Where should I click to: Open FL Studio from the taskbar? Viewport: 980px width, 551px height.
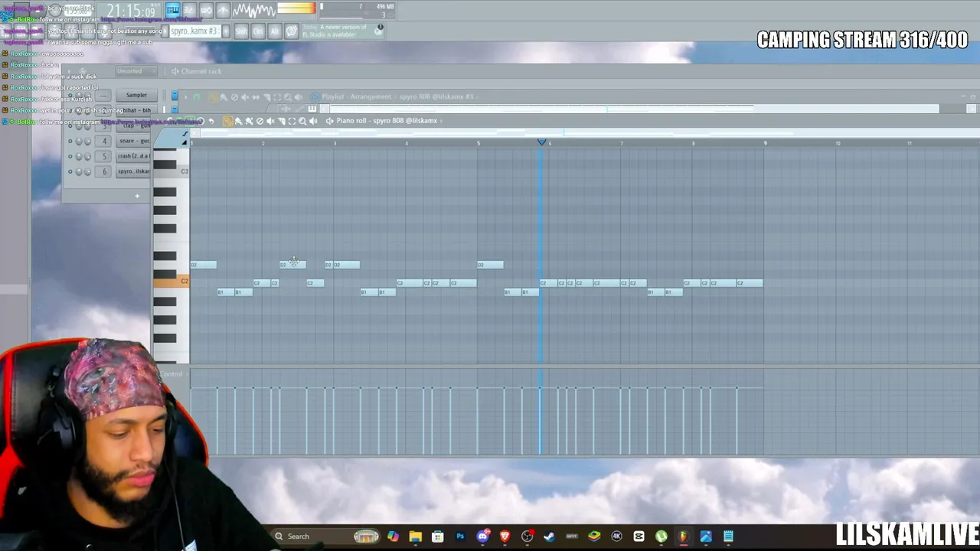(x=684, y=536)
